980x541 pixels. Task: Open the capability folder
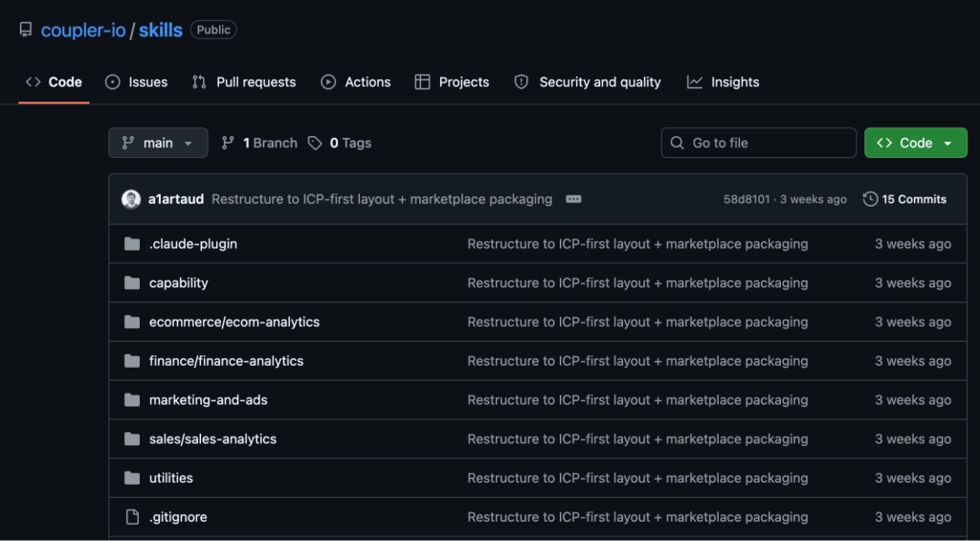pyautogui.click(x=179, y=282)
